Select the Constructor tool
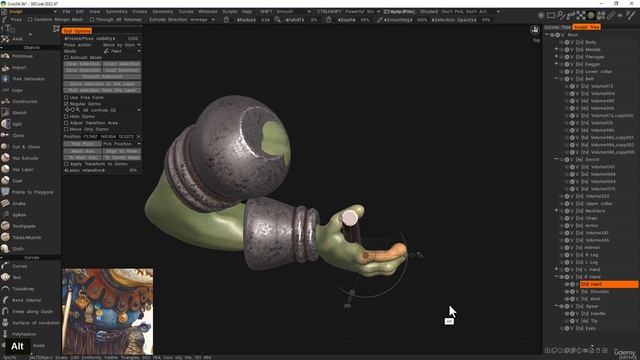 [24, 101]
